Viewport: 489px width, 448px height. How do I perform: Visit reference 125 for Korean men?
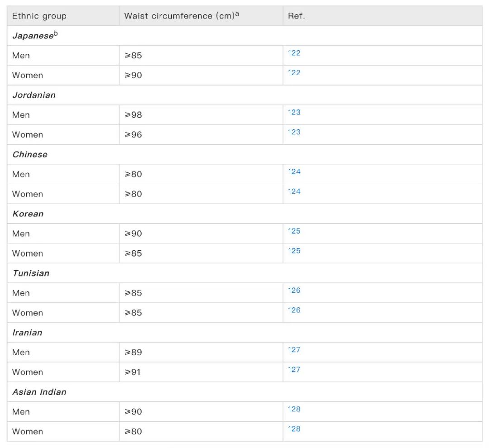tap(294, 231)
